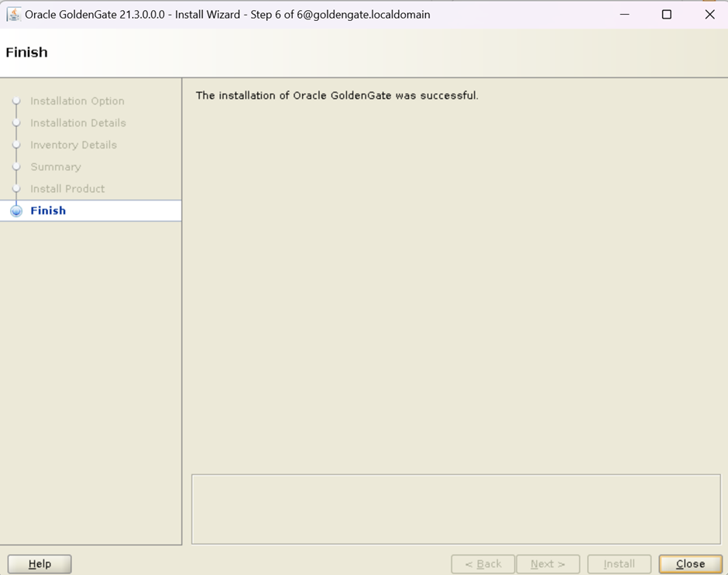
Task: Select the Install Product step label
Action: [x=67, y=189]
